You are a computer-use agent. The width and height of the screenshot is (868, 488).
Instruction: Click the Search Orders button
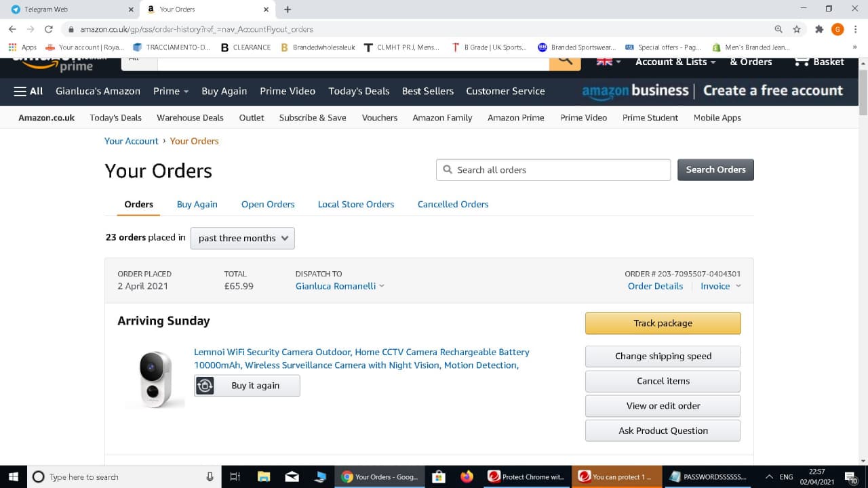coord(715,169)
